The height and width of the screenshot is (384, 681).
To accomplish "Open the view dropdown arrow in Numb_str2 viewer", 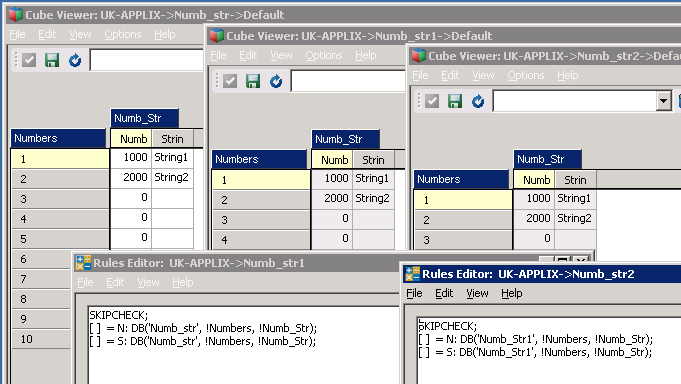I will 663,101.
